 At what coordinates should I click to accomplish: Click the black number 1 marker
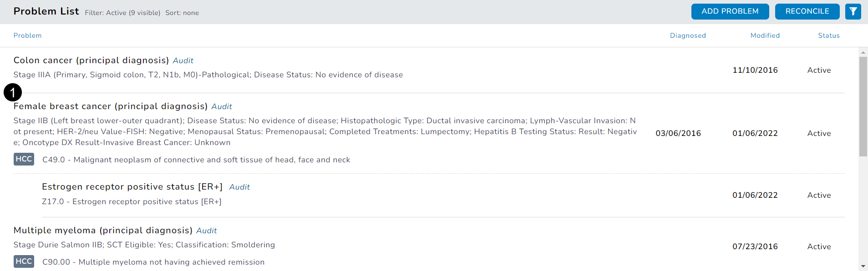tap(13, 93)
